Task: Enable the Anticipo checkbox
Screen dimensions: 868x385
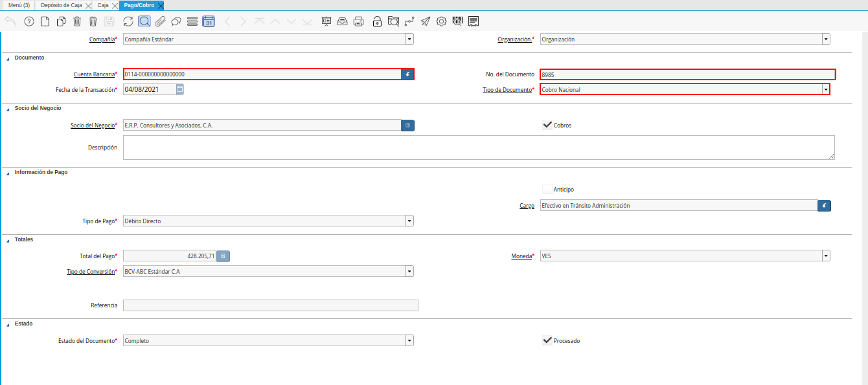Action: click(x=547, y=189)
